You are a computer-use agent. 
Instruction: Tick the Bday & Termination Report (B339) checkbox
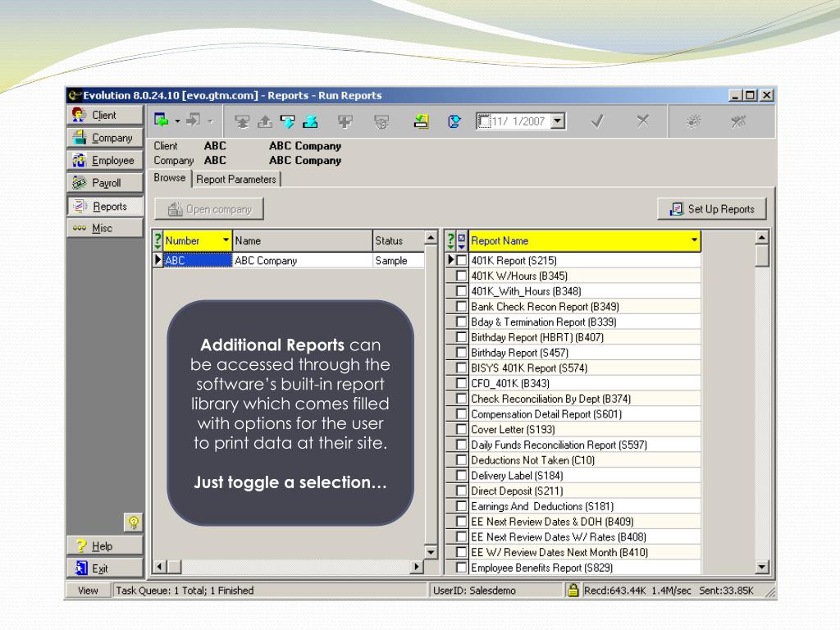click(461, 322)
